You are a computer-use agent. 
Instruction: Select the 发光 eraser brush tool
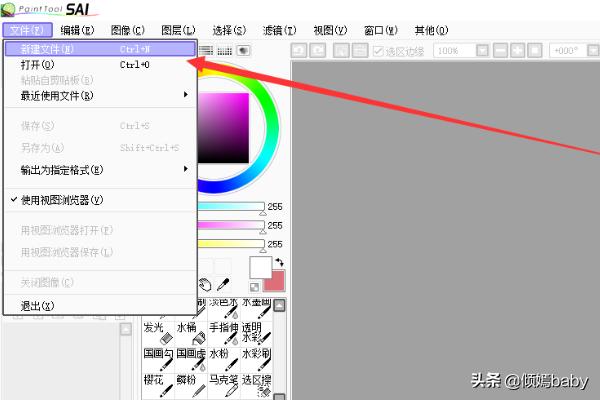point(158,333)
